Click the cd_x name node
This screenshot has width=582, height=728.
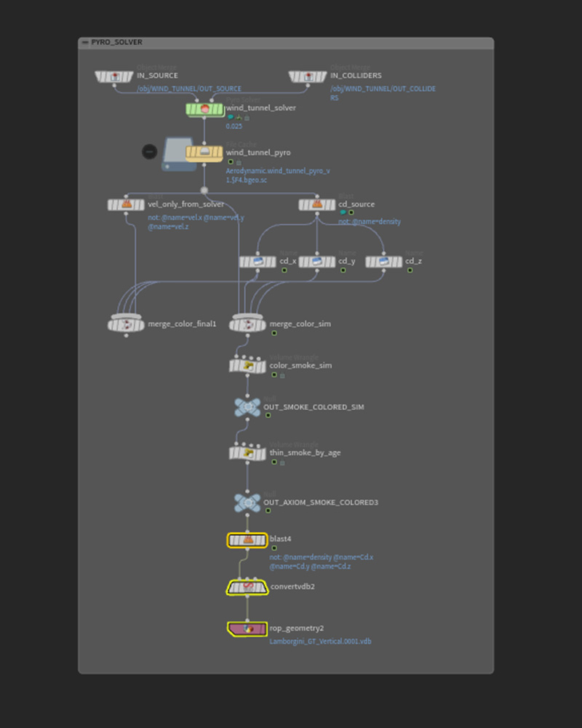click(258, 262)
